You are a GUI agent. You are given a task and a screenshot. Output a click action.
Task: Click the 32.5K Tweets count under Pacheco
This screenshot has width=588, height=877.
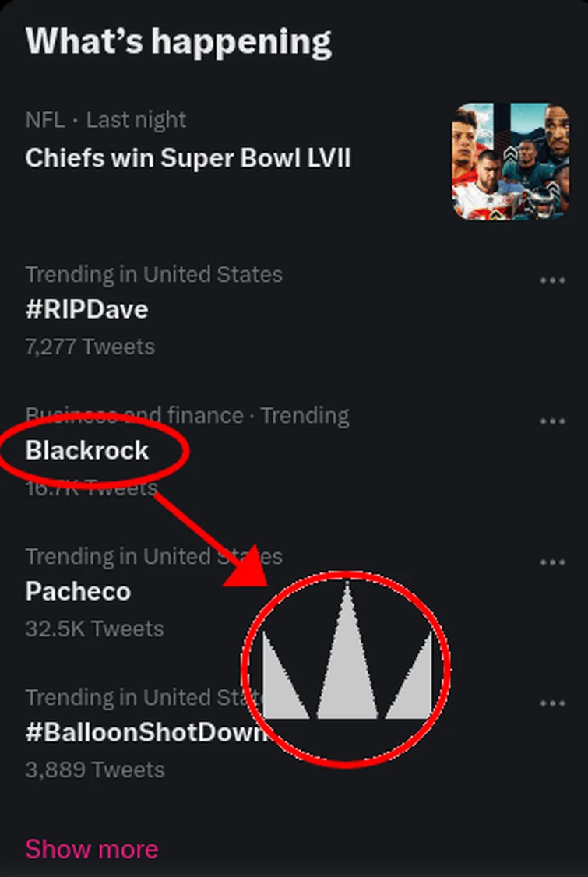point(94,629)
